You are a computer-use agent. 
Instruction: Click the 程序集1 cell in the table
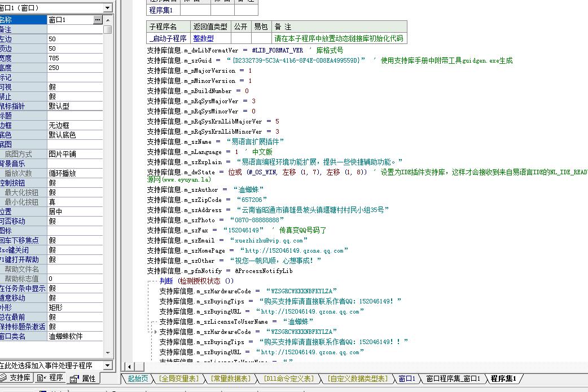163,10
